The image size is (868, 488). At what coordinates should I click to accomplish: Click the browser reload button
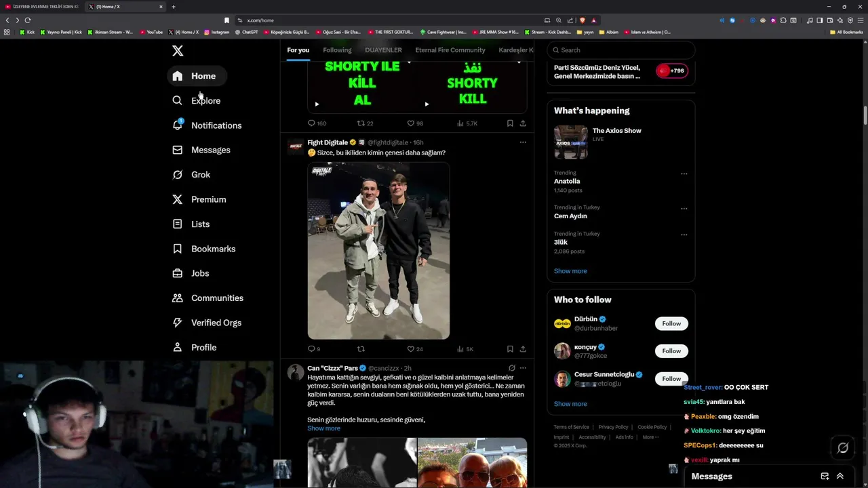click(28, 20)
